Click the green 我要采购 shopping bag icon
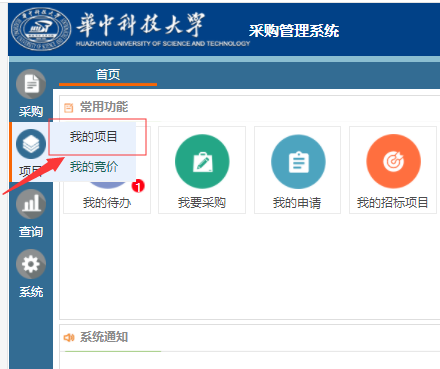The width and height of the screenshot is (440, 369). [x=202, y=161]
